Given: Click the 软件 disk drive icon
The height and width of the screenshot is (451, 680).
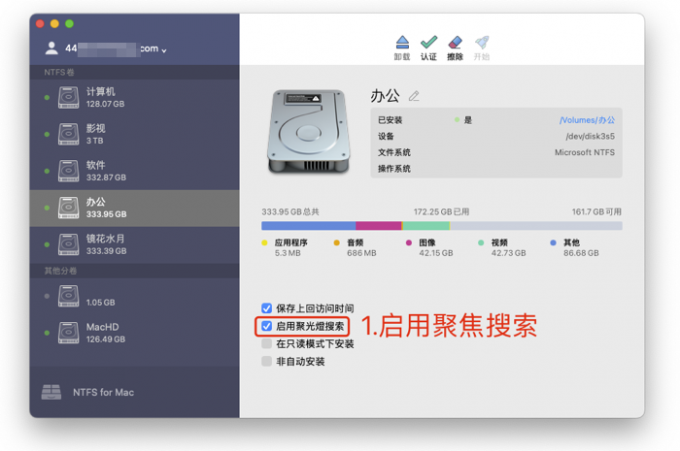Looking at the screenshot, I should (x=69, y=171).
